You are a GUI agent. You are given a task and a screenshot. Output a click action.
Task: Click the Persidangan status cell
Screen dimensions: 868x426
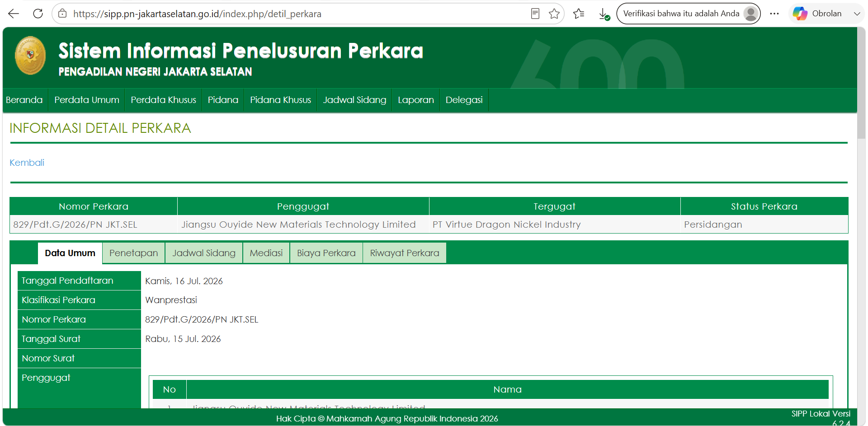pos(764,225)
